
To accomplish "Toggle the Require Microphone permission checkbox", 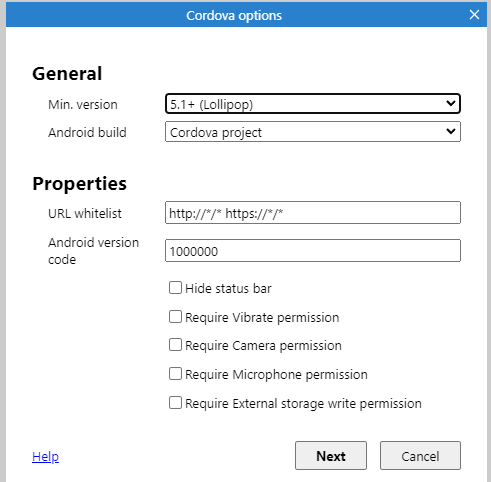I will coord(175,374).
